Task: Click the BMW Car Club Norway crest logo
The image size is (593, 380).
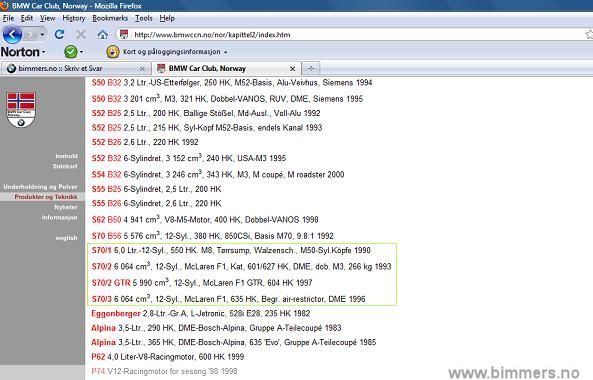Action: pyautogui.click(x=21, y=109)
